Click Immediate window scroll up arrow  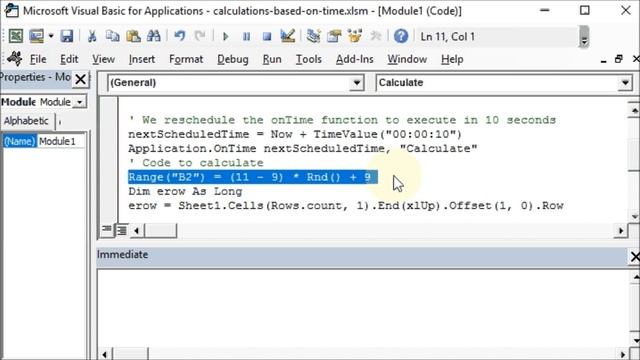point(635,278)
